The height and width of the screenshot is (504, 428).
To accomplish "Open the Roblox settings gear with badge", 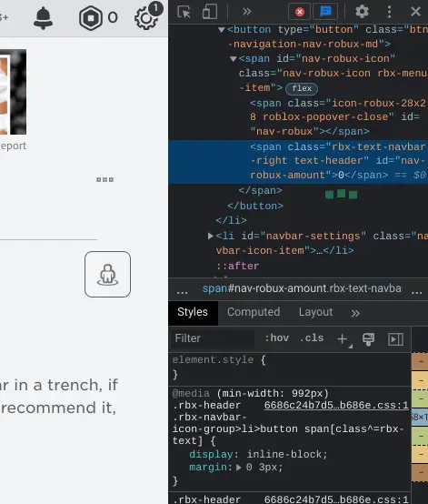I will click(x=148, y=16).
